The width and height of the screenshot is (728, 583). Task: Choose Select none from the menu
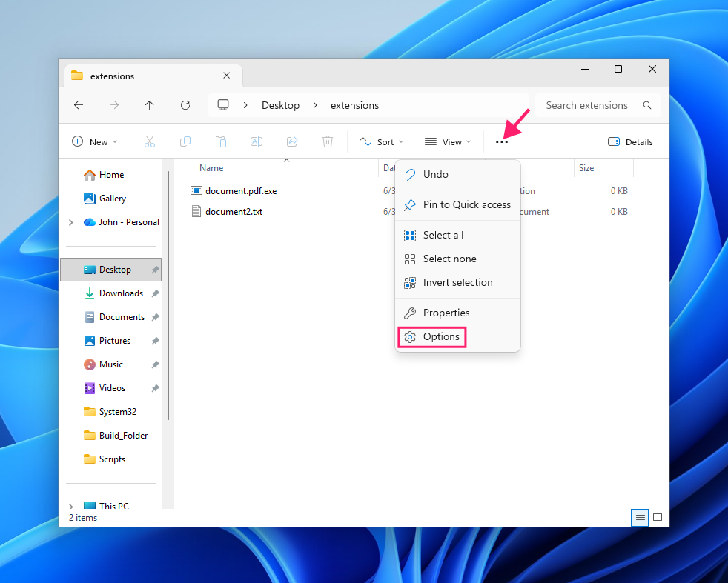[x=457, y=259]
